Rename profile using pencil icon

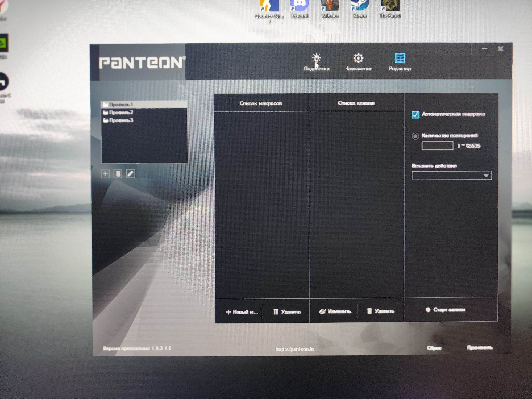click(130, 174)
